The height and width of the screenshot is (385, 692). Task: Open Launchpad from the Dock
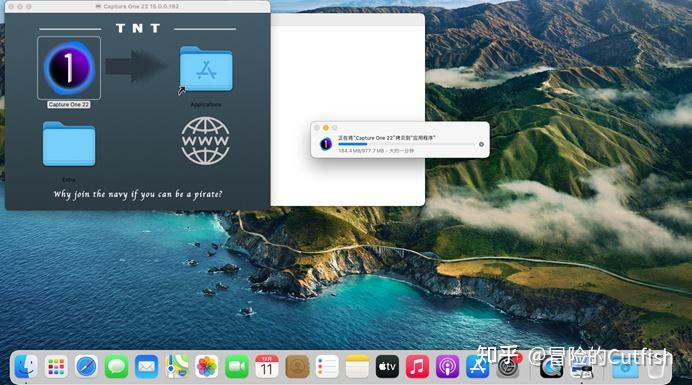point(56,366)
